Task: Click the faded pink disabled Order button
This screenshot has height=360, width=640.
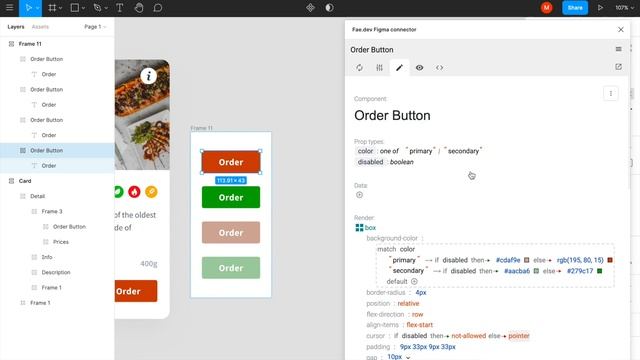Action: [231, 233]
